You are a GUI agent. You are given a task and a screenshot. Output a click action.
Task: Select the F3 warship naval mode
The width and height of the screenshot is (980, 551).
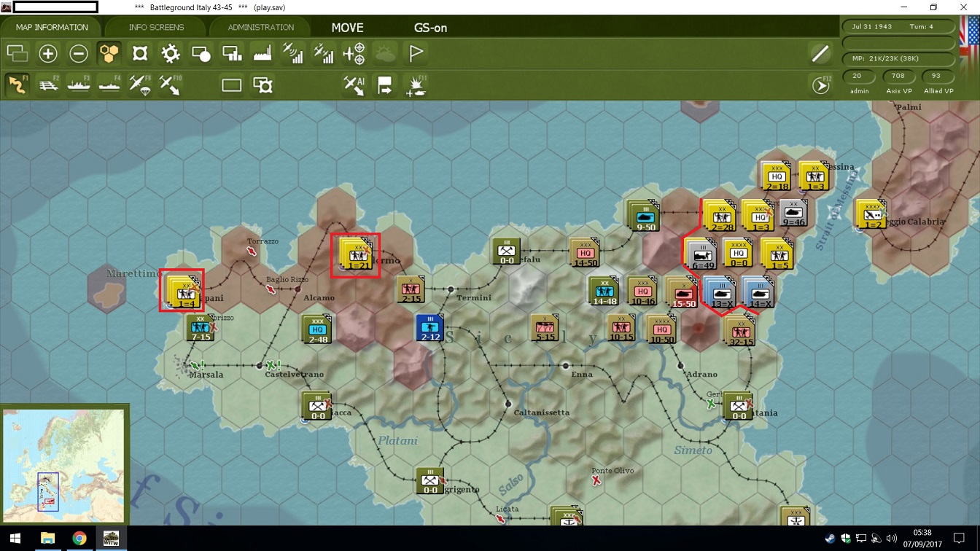pos(79,85)
